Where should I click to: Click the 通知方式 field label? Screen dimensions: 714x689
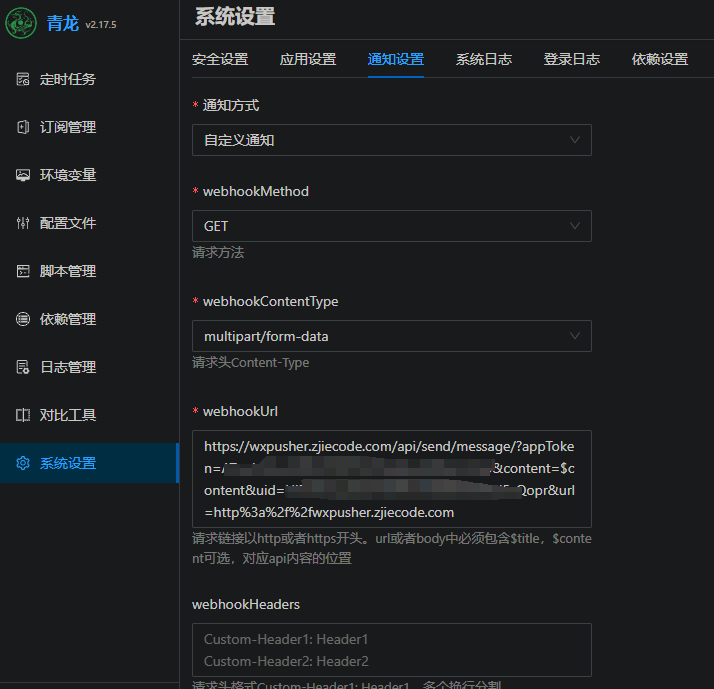[231, 106]
